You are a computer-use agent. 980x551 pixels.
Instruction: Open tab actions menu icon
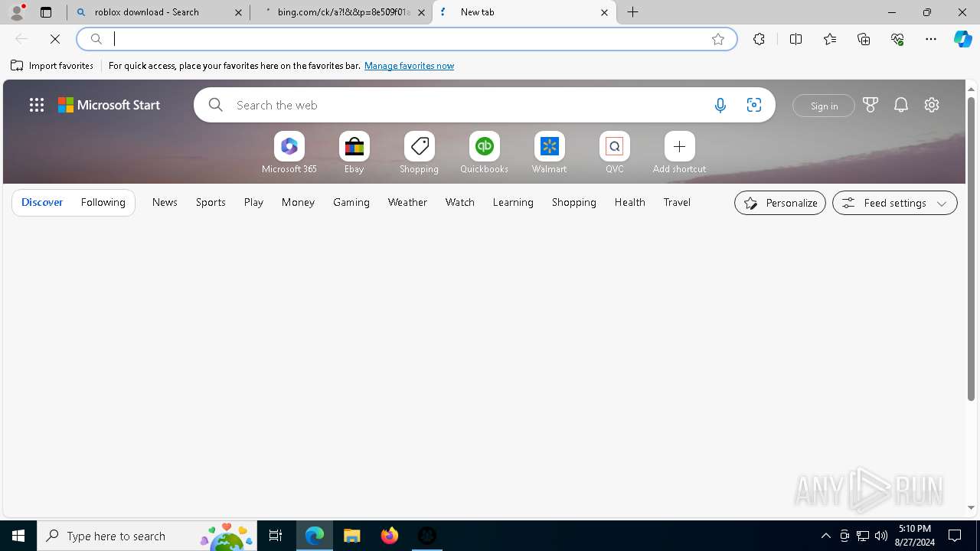(x=46, y=12)
